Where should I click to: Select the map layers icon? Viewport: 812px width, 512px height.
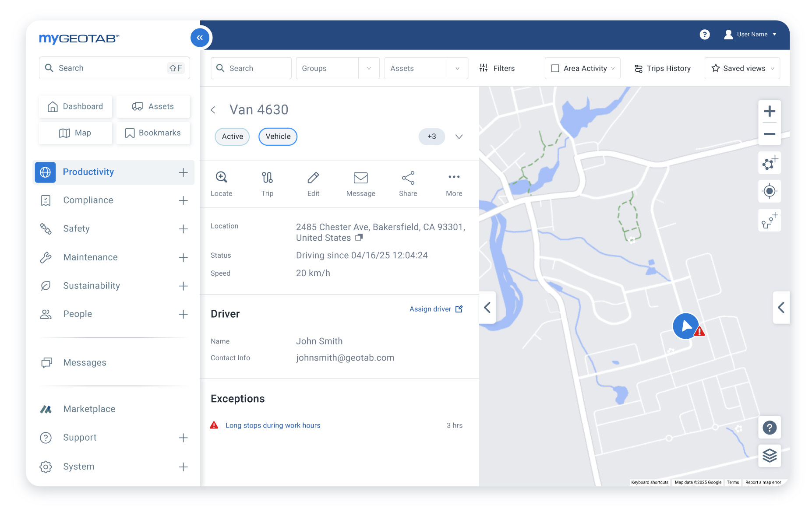[769, 456]
